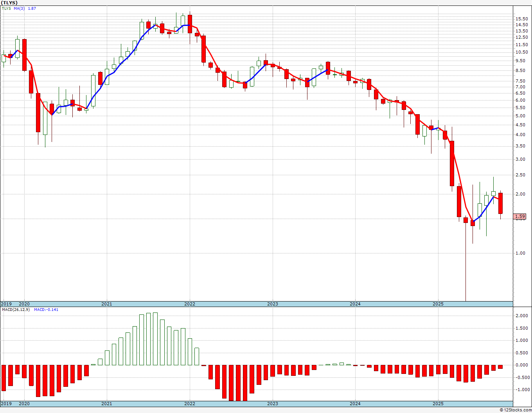
Task: Click 2022 on the MACD panel time axis
Action: [x=190, y=404]
